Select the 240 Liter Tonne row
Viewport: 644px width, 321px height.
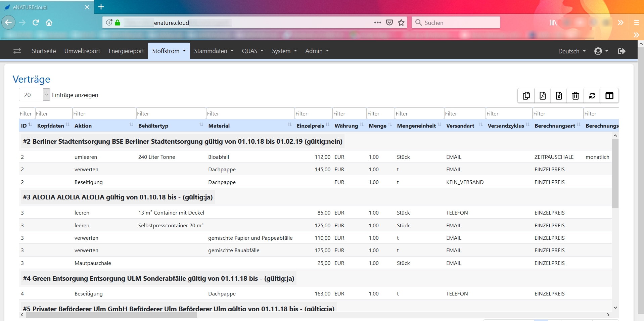coord(315,157)
